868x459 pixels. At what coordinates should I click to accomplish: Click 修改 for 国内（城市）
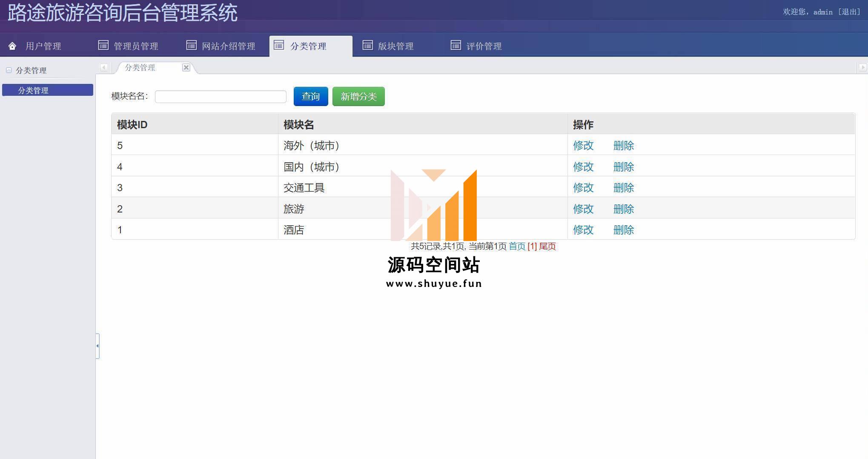[x=583, y=167]
